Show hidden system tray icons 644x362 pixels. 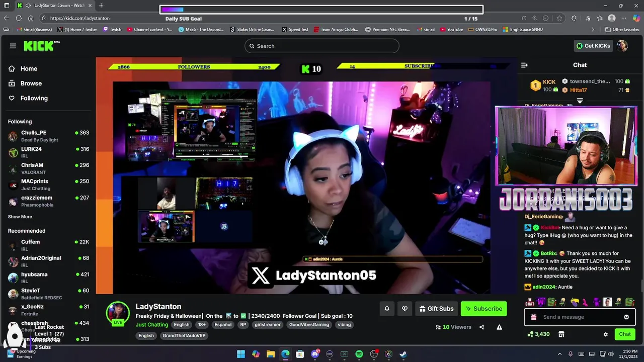click(x=559, y=354)
